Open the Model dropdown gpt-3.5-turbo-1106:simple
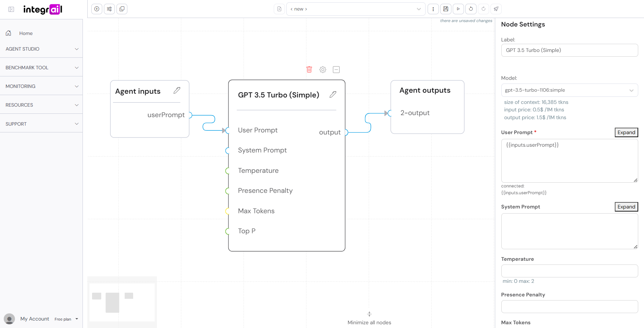Viewport: 644px width, 328px height. pyautogui.click(x=569, y=90)
